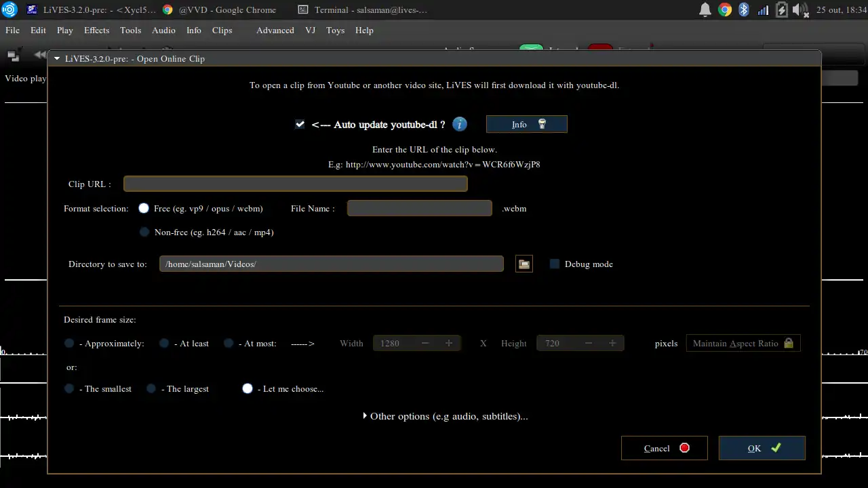
Task: Open the Toys menu
Action: pyautogui.click(x=335, y=30)
